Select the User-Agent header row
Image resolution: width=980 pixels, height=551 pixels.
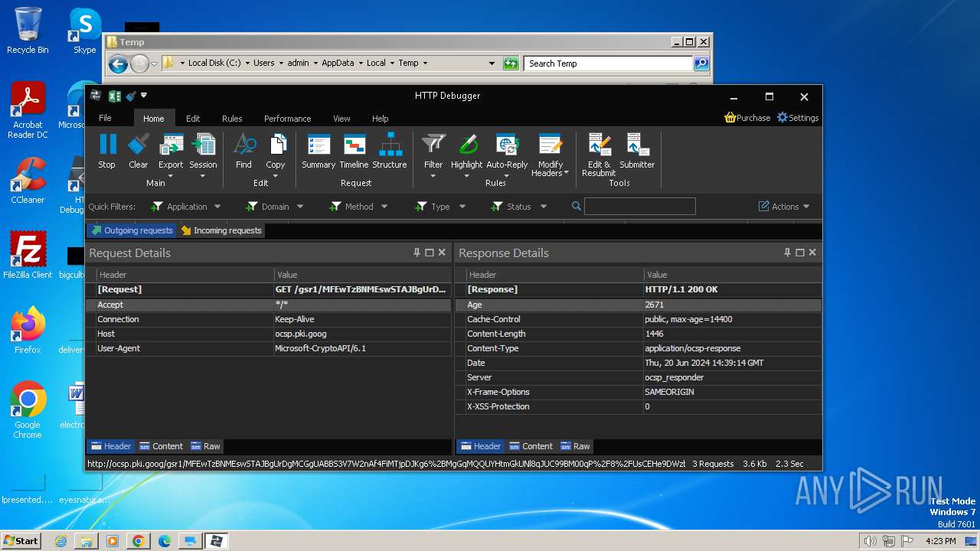[269, 348]
